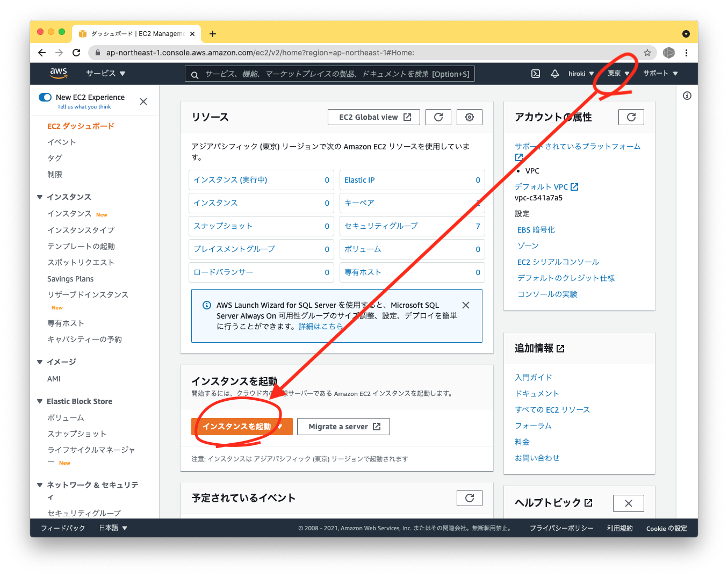728x577 pixels.
Task: Open the 日本語 language dropdown
Action: pos(113,528)
